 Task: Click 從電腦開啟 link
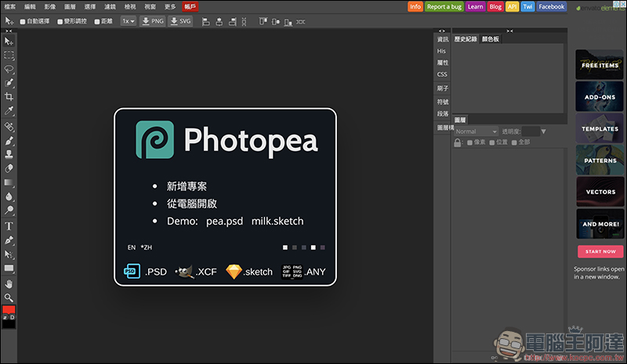coord(192,204)
